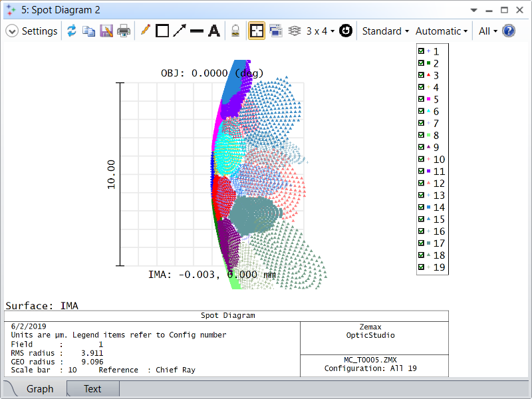Open the 3 x 4 grid dropdown

321,31
